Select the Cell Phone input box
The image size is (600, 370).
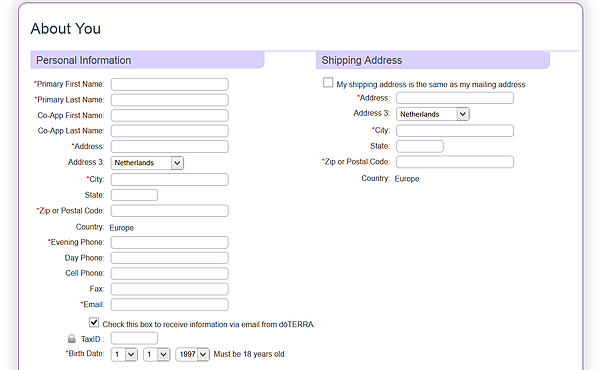[x=170, y=274]
